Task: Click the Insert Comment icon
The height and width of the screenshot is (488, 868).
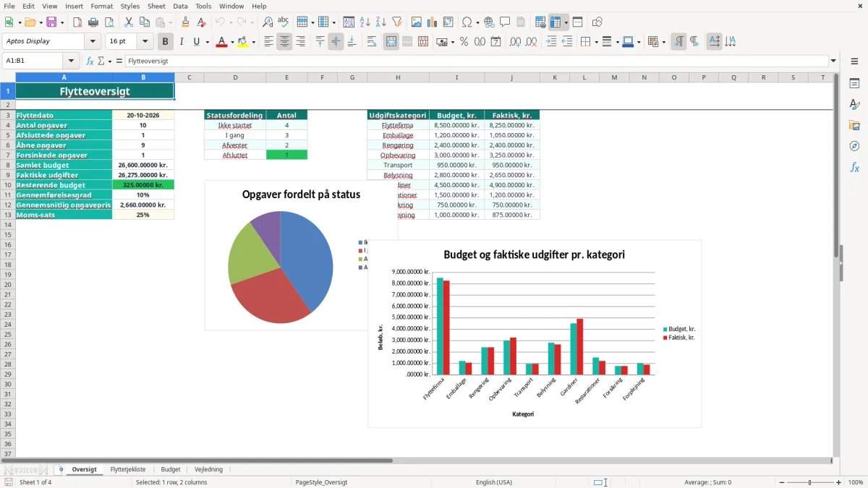Action: tap(505, 22)
